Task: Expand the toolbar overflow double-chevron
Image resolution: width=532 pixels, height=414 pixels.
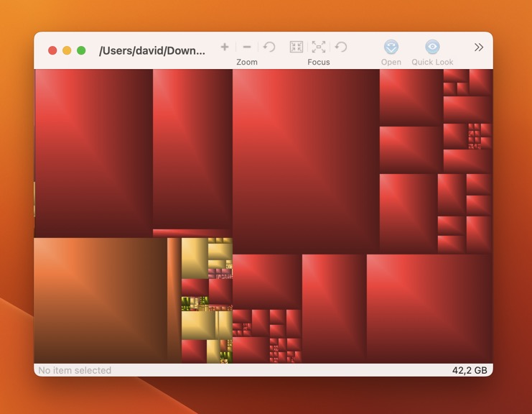Action: 479,47
